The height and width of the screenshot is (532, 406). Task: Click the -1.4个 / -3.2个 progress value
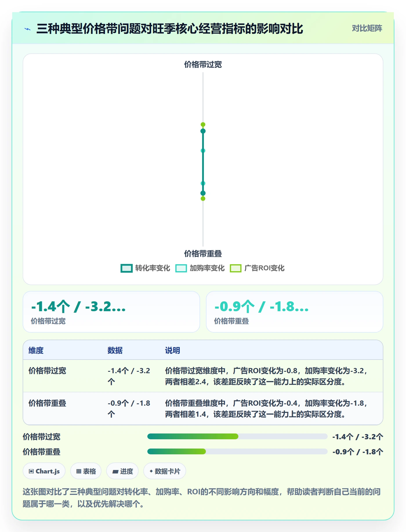click(358, 437)
